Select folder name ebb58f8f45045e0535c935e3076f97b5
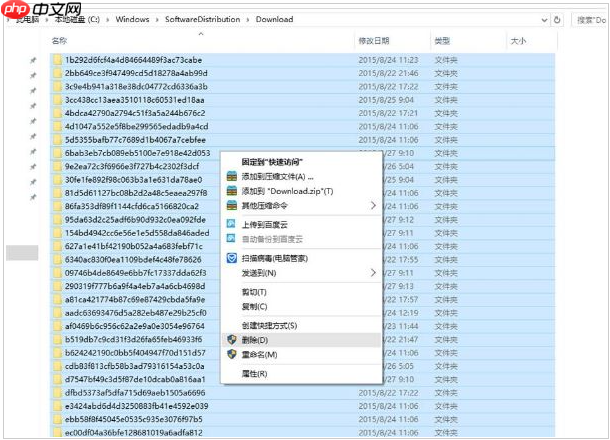 tap(133, 419)
